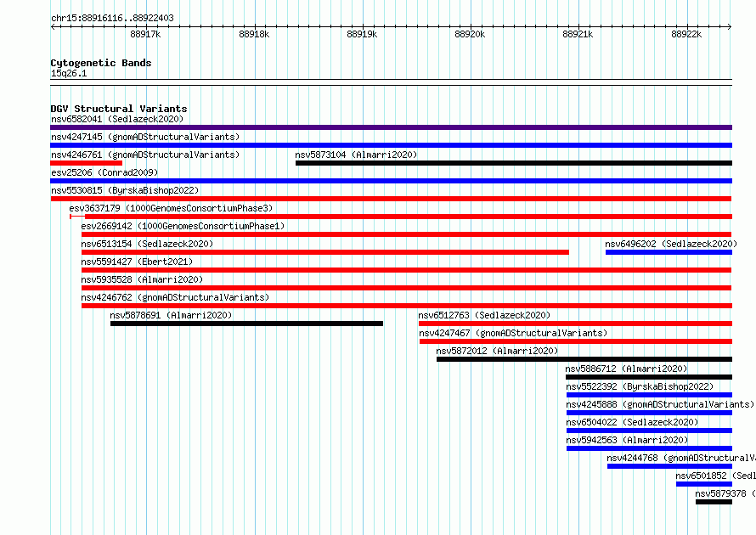
Task: Click the 88921k ruler tick label
Action: click(578, 34)
